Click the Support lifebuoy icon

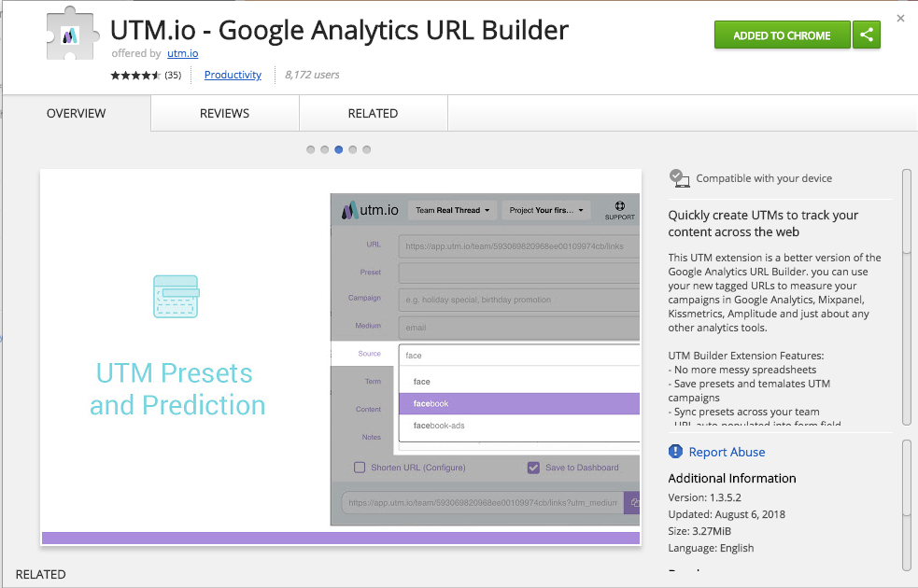pyautogui.click(x=619, y=206)
